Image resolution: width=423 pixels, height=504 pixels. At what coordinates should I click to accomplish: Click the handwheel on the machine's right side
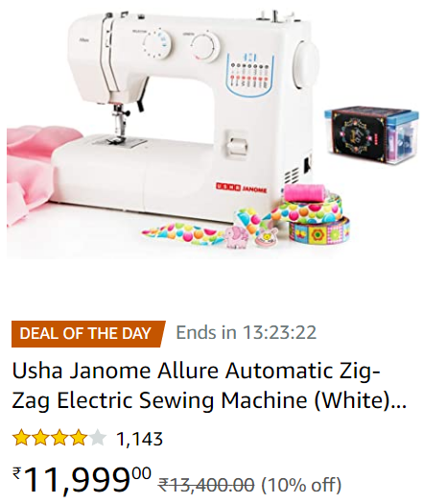[x=307, y=64]
